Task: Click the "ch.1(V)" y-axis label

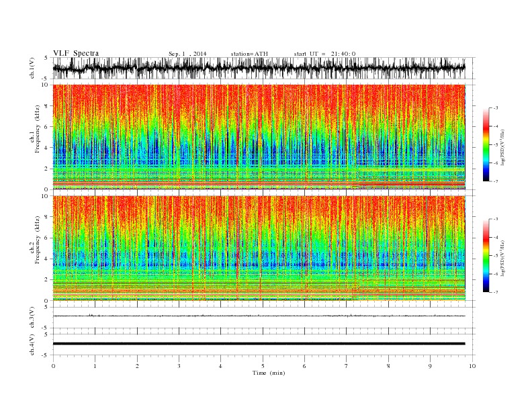Action: pos(32,68)
